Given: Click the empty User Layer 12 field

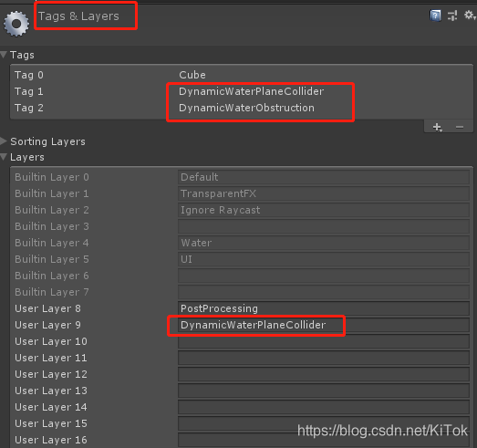Looking at the screenshot, I should click(324, 374).
